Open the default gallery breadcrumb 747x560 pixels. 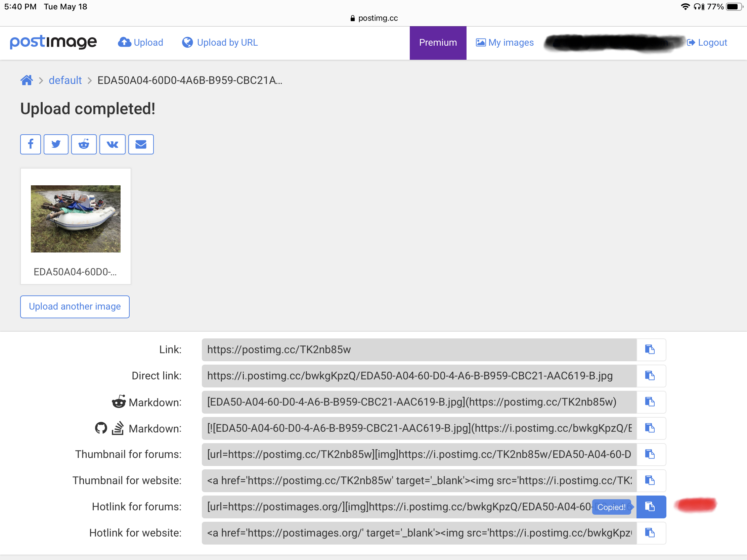coord(65,80)
